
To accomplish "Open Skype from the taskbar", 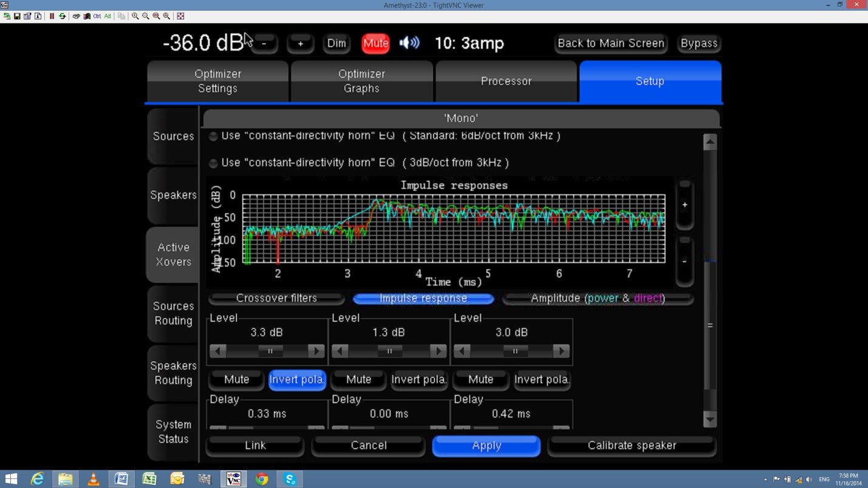I will point(290,479).
